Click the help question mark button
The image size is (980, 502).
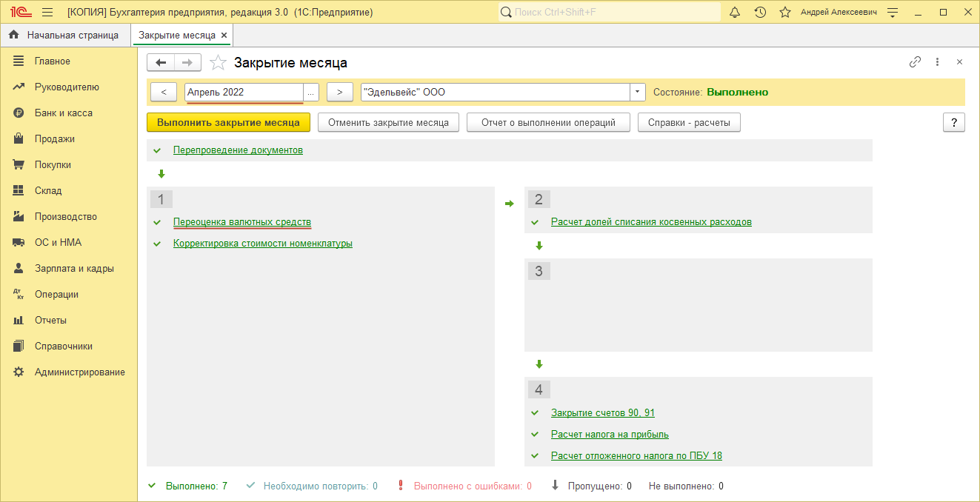(954, 122)
